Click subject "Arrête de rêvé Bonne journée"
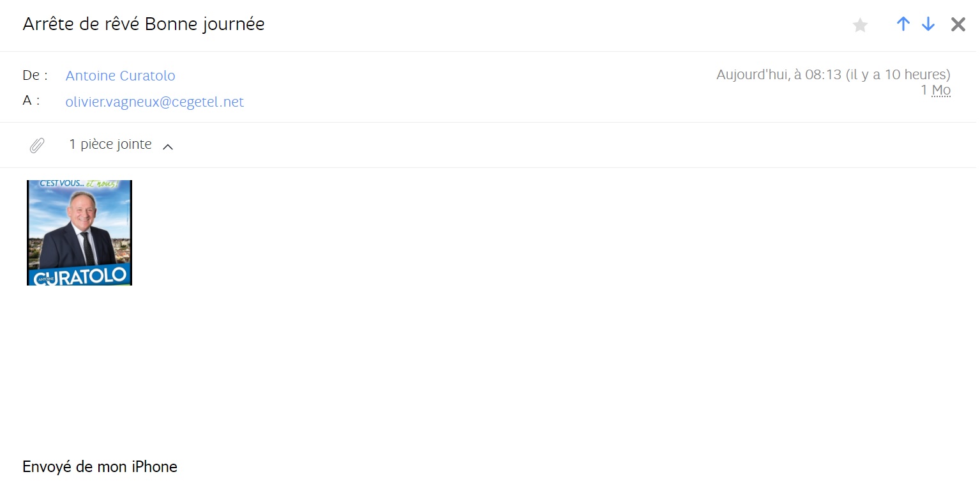Image resolution: width=980 pixels, height=488 pixels. click(x=144, y=24)
